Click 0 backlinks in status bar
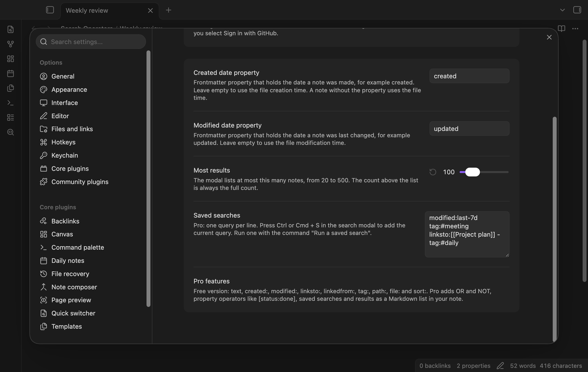Screen dimensions: 588x372 tap(435, 366)
